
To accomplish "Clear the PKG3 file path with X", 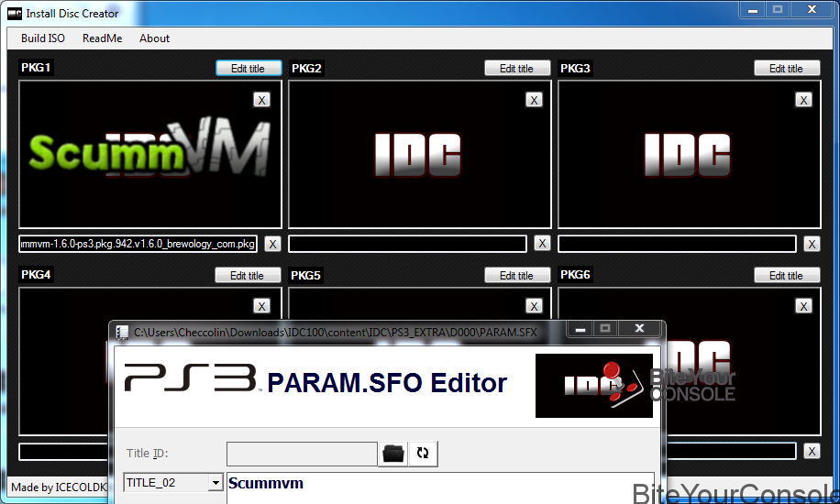I will click(x=812, y=244).
